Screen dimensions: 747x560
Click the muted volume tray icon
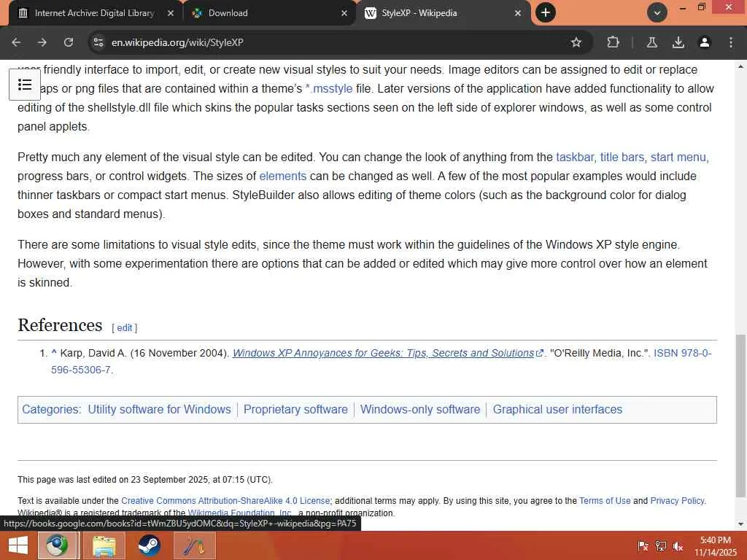point(678,545)
